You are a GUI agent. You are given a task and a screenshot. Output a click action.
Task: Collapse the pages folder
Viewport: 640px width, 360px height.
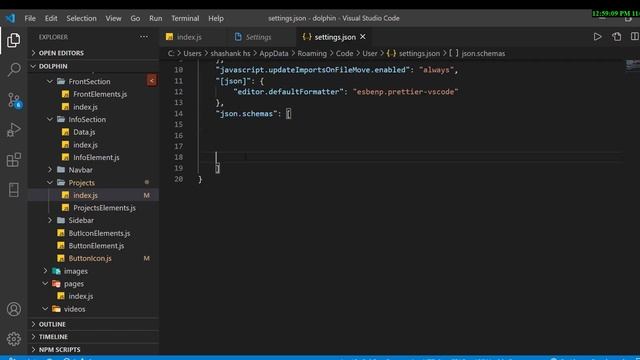tap(73, 284)
